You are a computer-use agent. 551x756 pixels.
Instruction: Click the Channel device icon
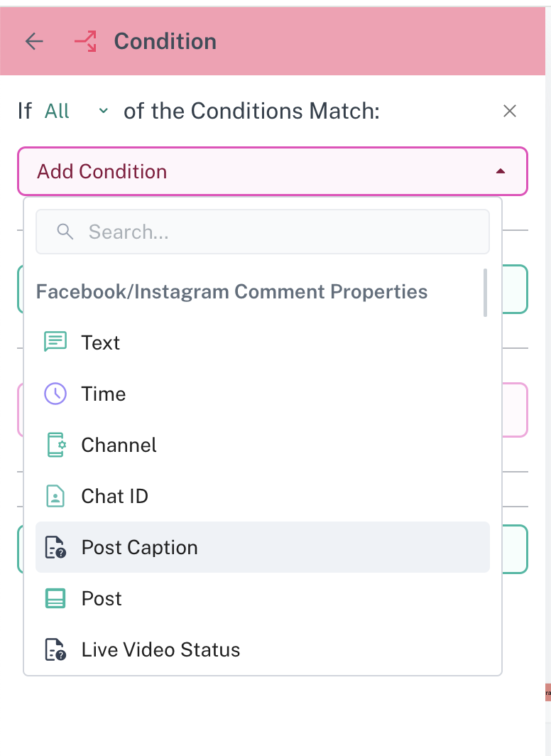(x=55, y=445)
